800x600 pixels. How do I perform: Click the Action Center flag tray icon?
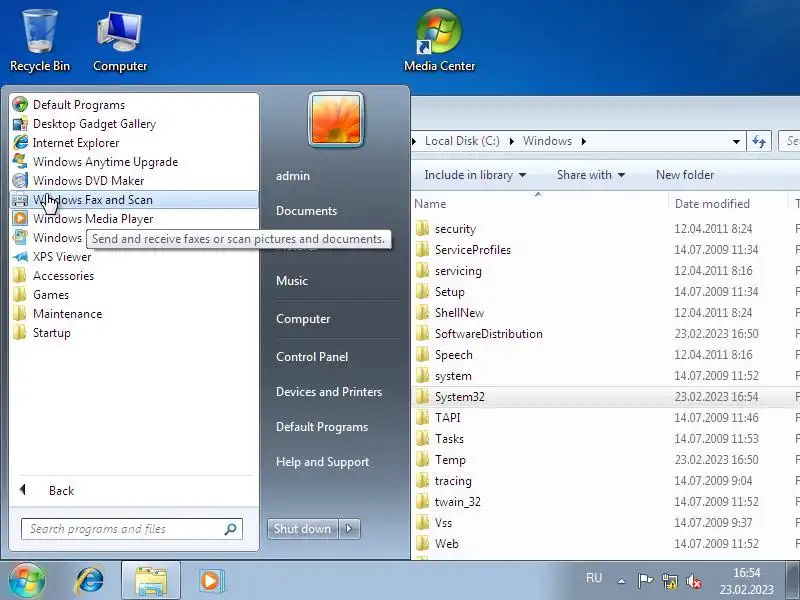click(645, 580)
